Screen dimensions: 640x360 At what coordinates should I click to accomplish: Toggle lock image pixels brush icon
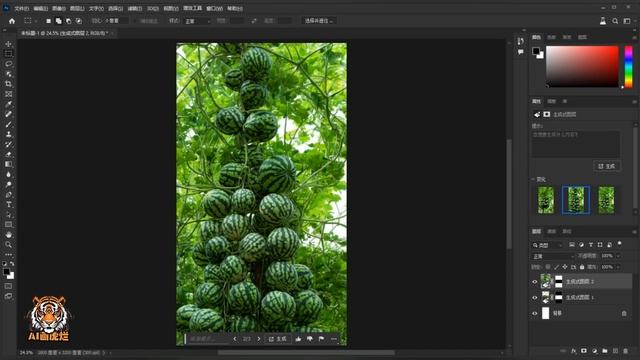coord(556,267)
